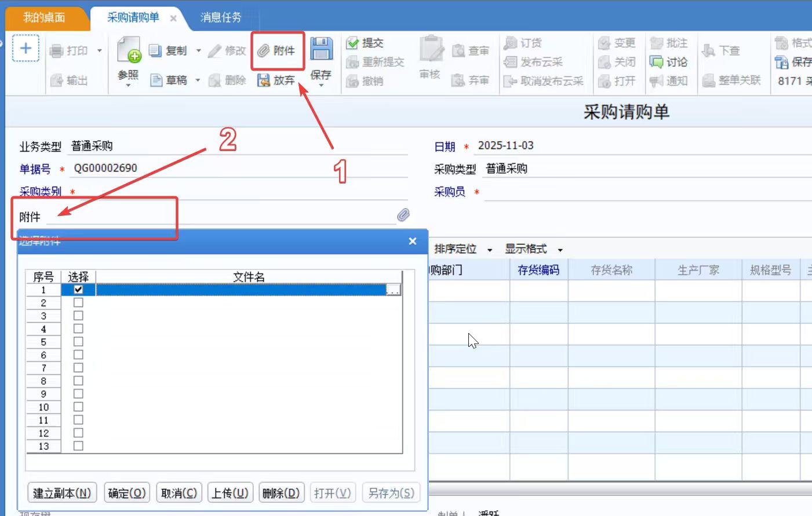Open the 显示格式 dropdown
The width and height of the screenshot is (812, 516).
click(x=560, y=250)
